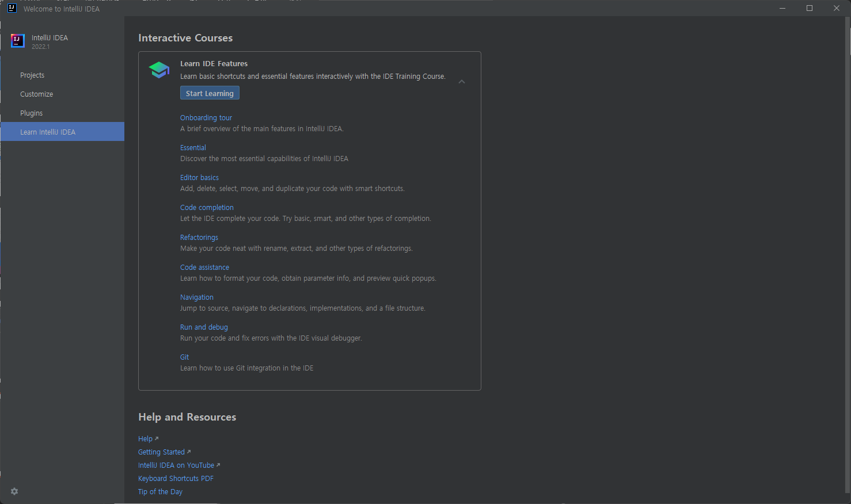Open the Getting Started link
The image size is (851, 504).
click(164, 452)
